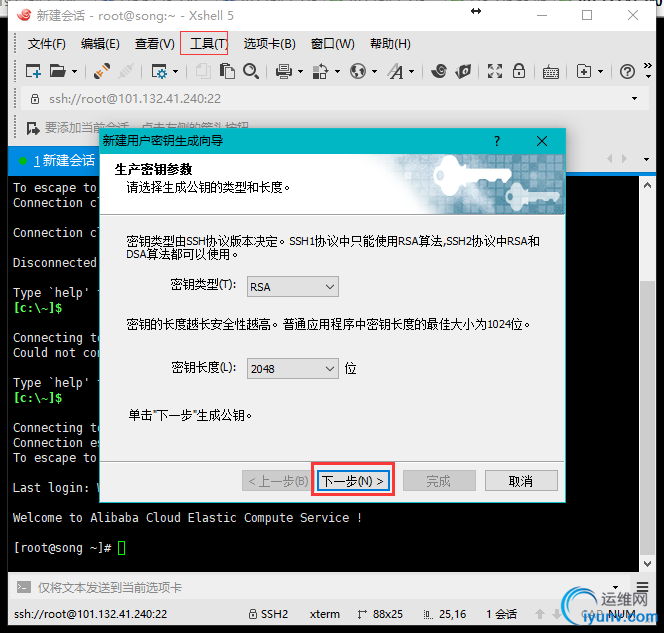Click the 下一步(N) button
This screenshot has height=633, width=664.
coord(353,481)
